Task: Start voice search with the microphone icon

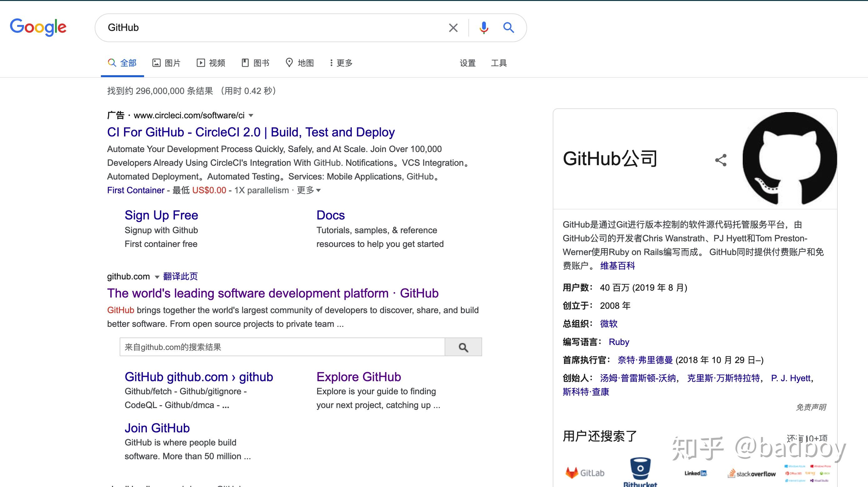Action: (484, 27)
